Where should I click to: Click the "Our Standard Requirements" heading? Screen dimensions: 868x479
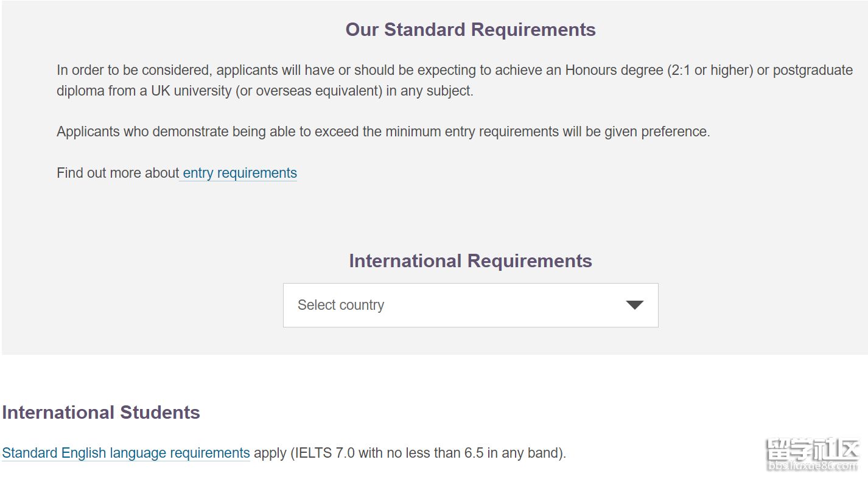pyautogui.click(x=470, y=30)
